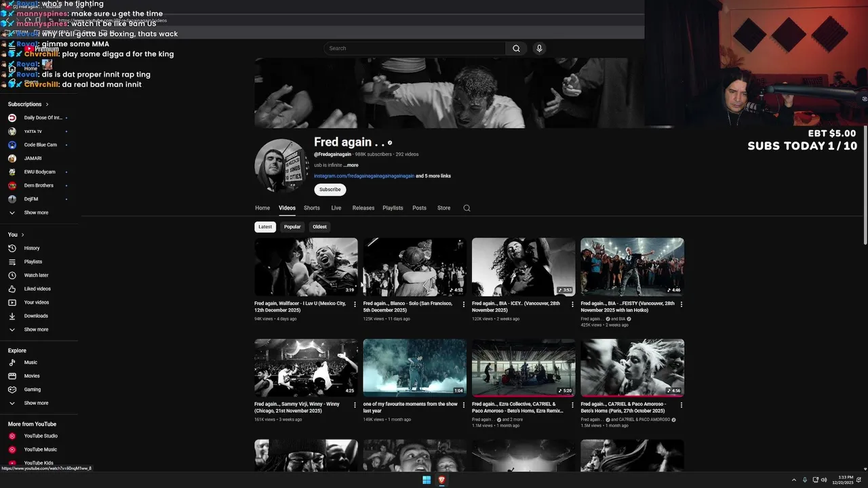The width and height of the screenshot is (868, 488).
Task: Play the Blanco Solo San Francisco thumbnail
Action: click(x=415, y=267)
